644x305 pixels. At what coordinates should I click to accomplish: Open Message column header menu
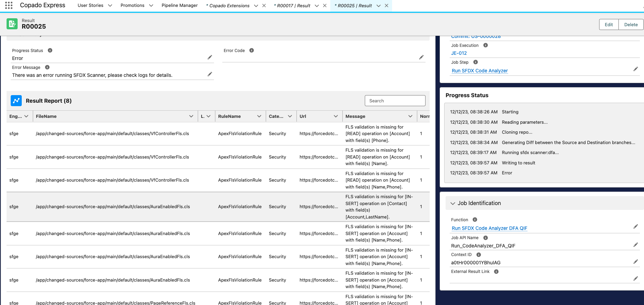pyautogui.click(x=410, y=116)
